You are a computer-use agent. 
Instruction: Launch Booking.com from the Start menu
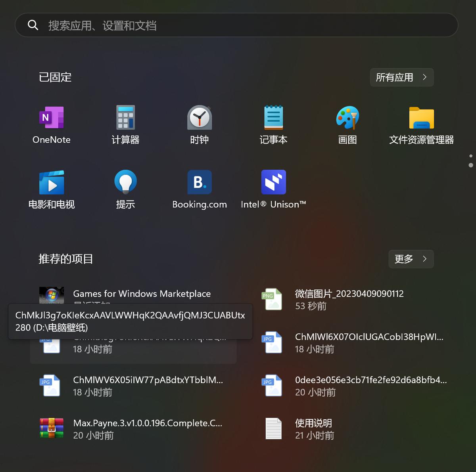(199, 189)
